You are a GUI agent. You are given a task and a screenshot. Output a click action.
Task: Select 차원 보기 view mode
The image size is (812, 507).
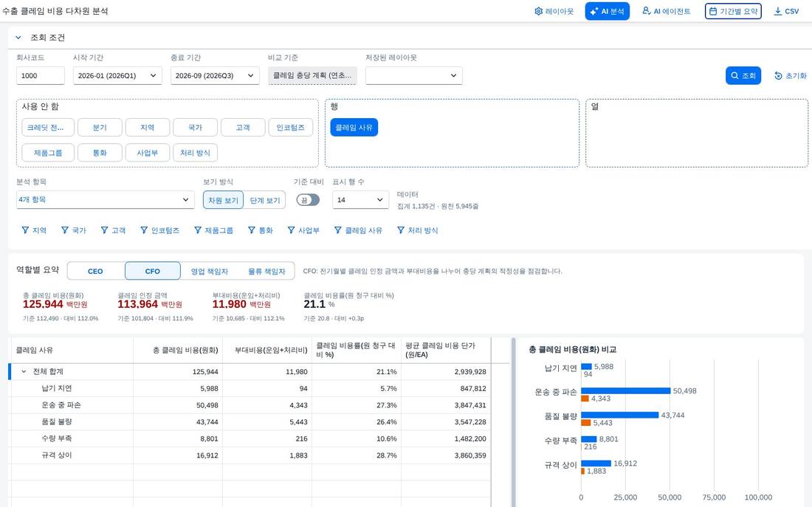[223, 201]
